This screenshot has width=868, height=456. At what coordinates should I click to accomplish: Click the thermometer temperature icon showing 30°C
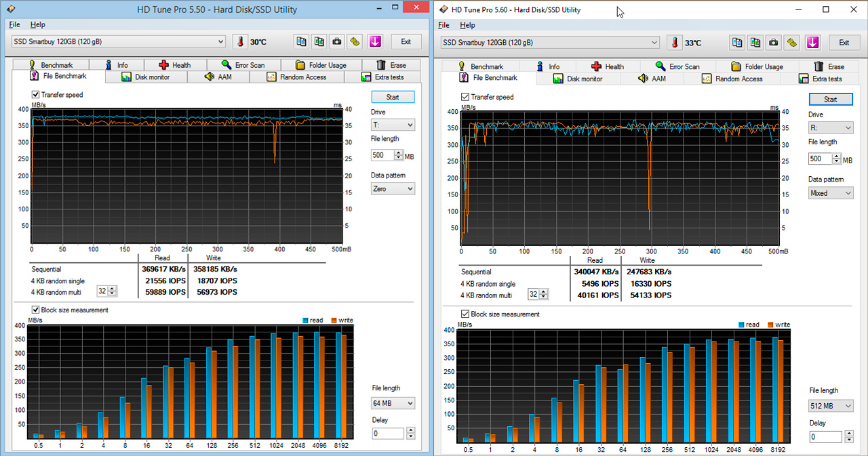coord(240,42)
